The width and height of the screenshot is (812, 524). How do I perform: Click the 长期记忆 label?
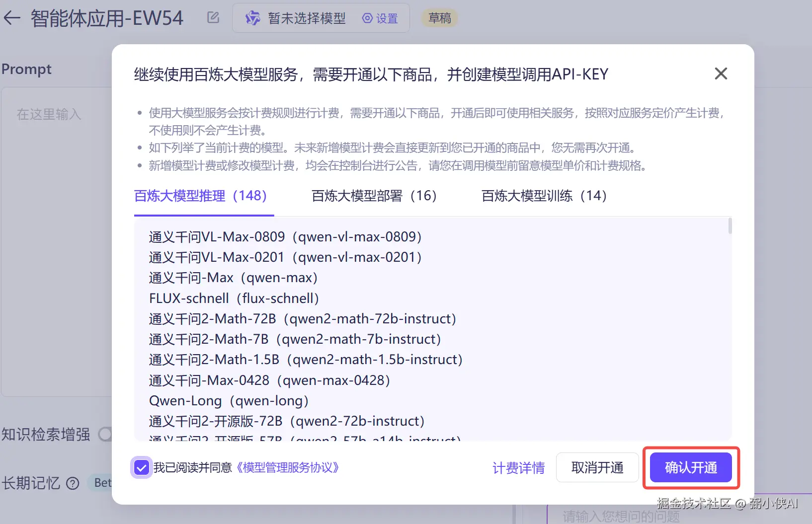(x=31, y=483)
